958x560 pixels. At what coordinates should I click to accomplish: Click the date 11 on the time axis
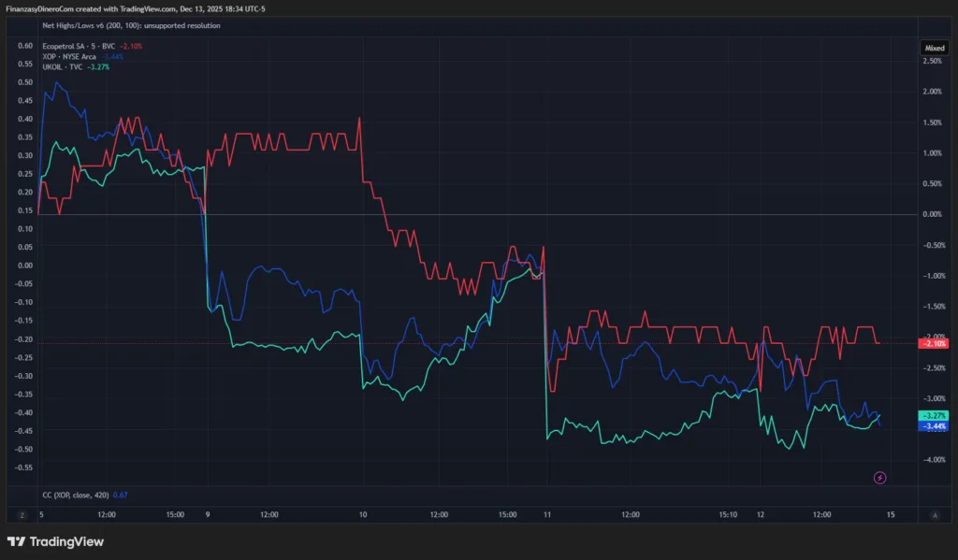(546, 514)
